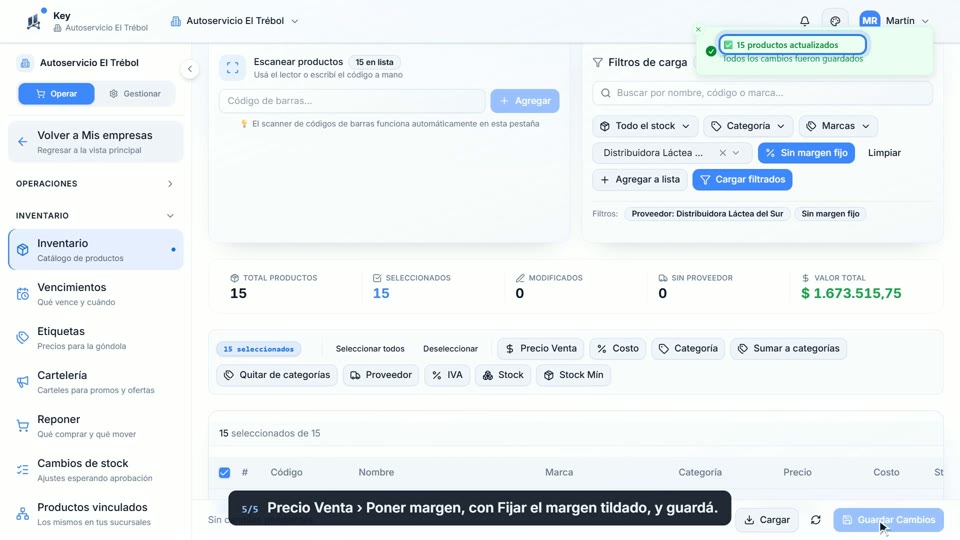This screenshot has height=540, width=960.
Task: Open the Autoservicio El Trébol company dropdown
Action: [x=234, y=21]
